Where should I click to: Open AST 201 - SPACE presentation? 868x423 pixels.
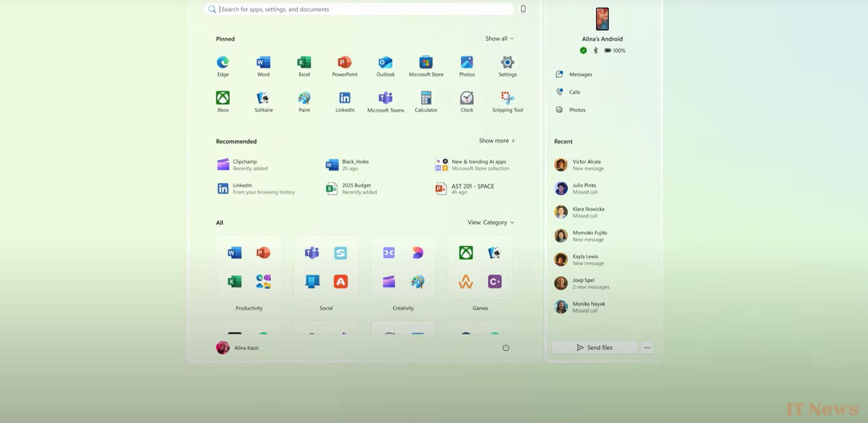pos(464,189)
